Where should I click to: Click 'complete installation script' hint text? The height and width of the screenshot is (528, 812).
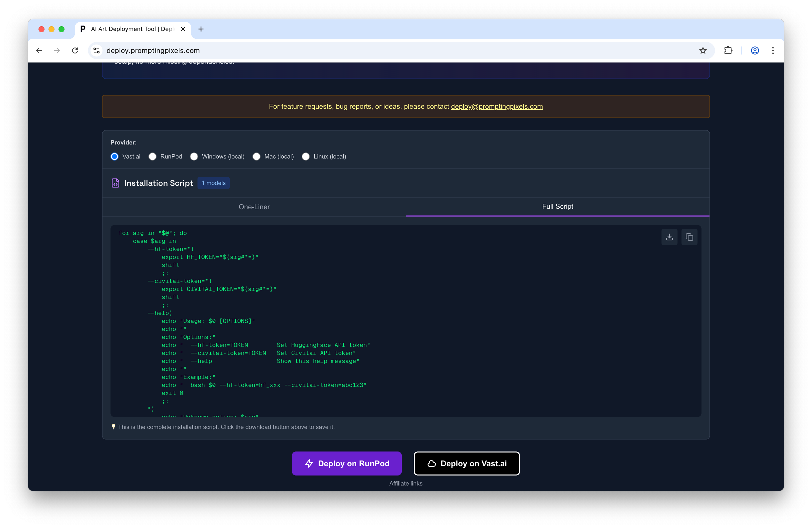coord(226,427)
